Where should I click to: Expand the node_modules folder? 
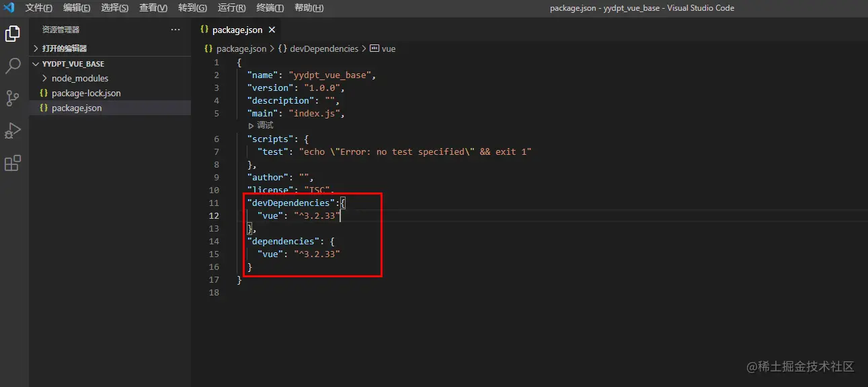coord(110,78)
